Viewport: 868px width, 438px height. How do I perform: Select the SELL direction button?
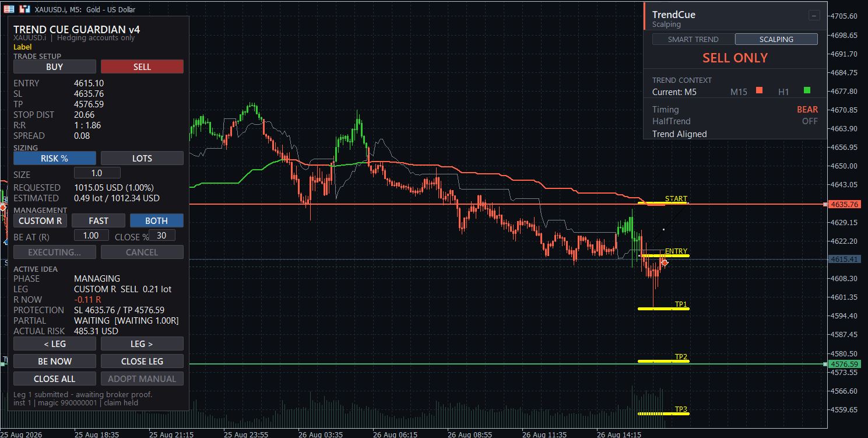pos(142,66)
